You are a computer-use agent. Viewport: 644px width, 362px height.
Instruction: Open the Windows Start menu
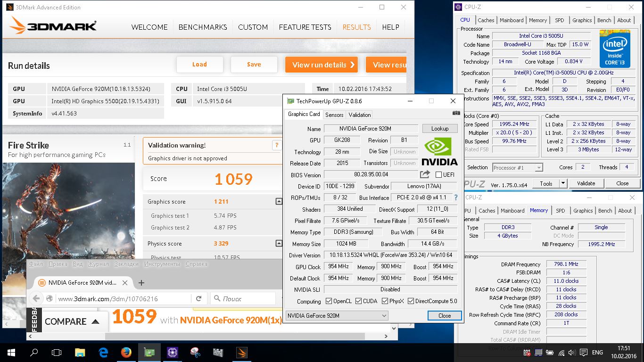click(x=11, y=352)
